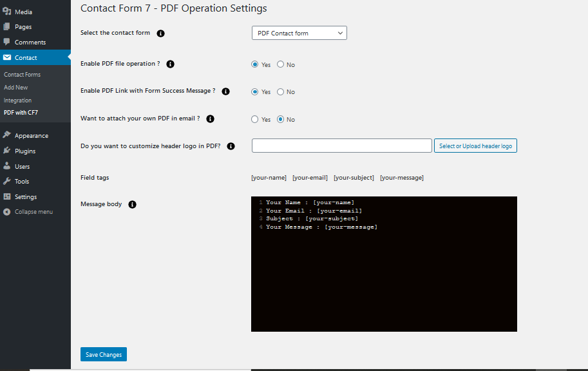The height and width of the screenshot is (371, 588).
Task: Select Yes for attach your own PDF
Action: (x=255, y=119)
